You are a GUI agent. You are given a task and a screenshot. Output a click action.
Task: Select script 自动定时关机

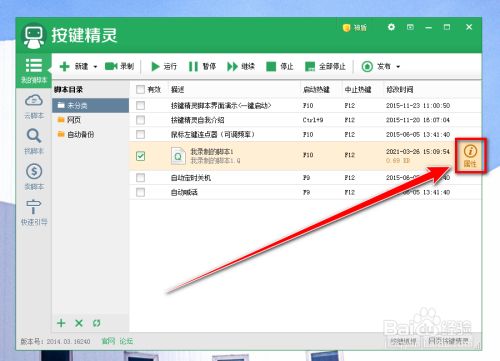(191, 178)
